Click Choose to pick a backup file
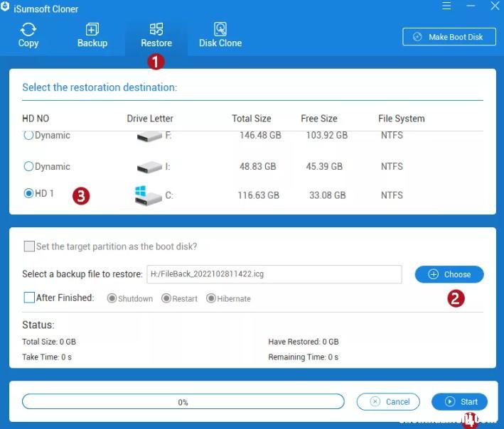This screenshot has height=429, width=504. (x=449, y=275)
